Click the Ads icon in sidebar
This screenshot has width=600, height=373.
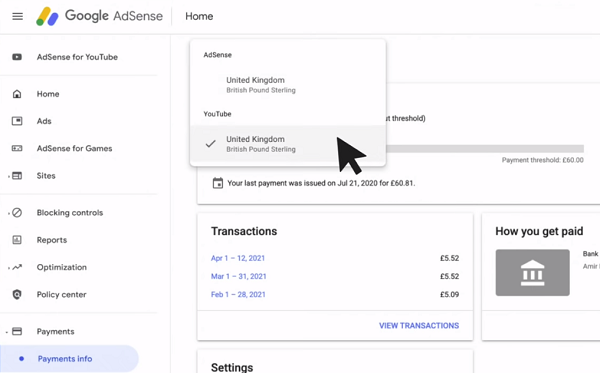click(x=17, y=121)
